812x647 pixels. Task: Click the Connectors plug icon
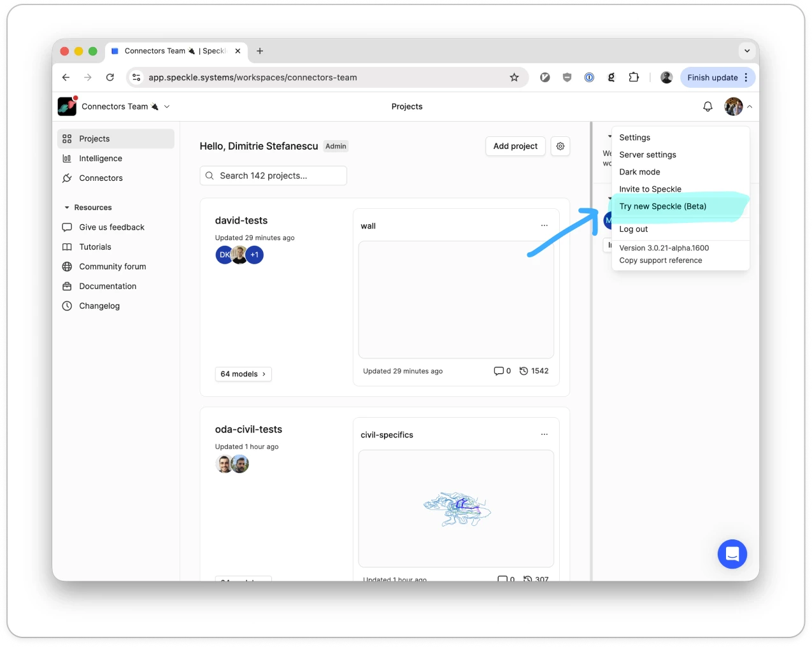[68, 178]
